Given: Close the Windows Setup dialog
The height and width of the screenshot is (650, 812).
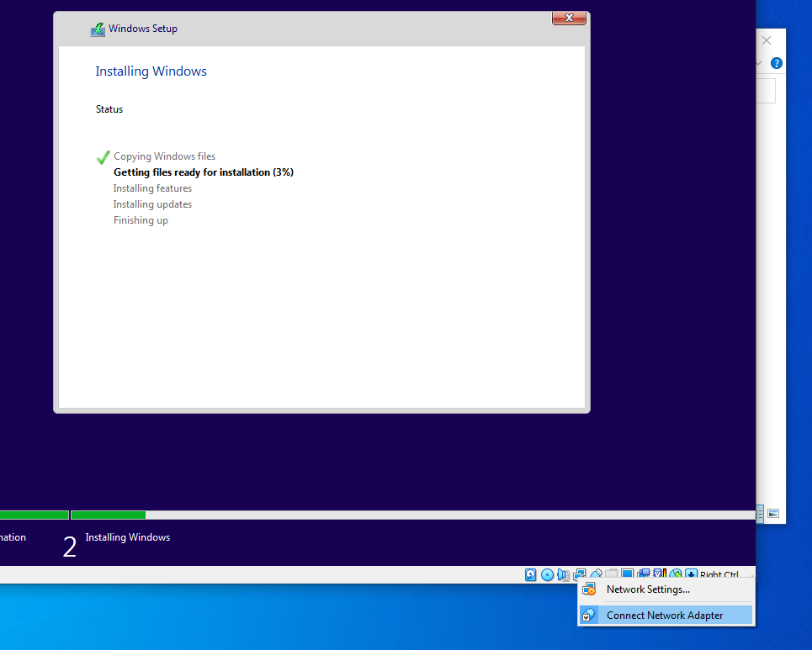Looking at the screenshot, I should coord(569,18).
